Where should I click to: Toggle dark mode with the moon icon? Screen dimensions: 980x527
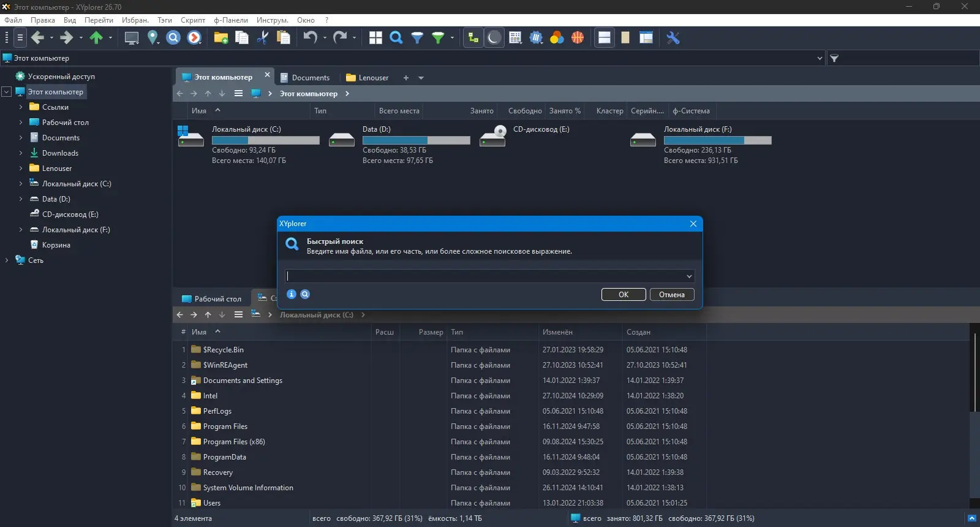[x=494, y=38]
